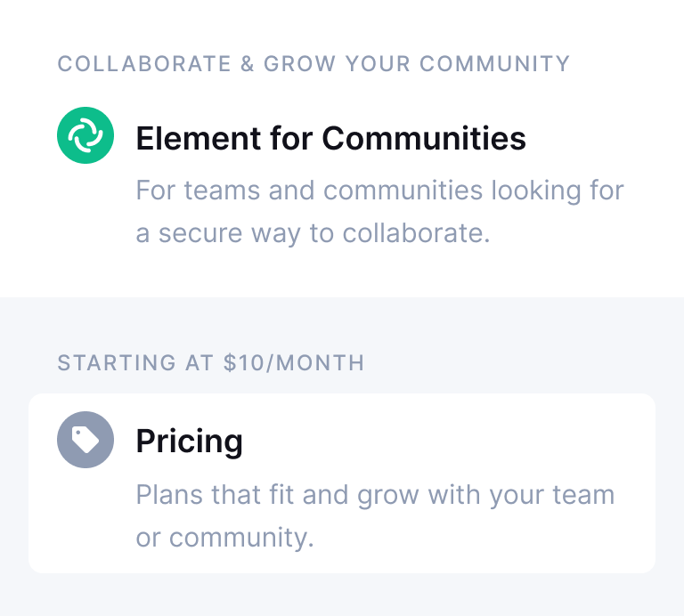This screenshot has width=684, height=616.
Task: Open the Pricing heading link
Action: pyautogui.click(x=189, y=441)
